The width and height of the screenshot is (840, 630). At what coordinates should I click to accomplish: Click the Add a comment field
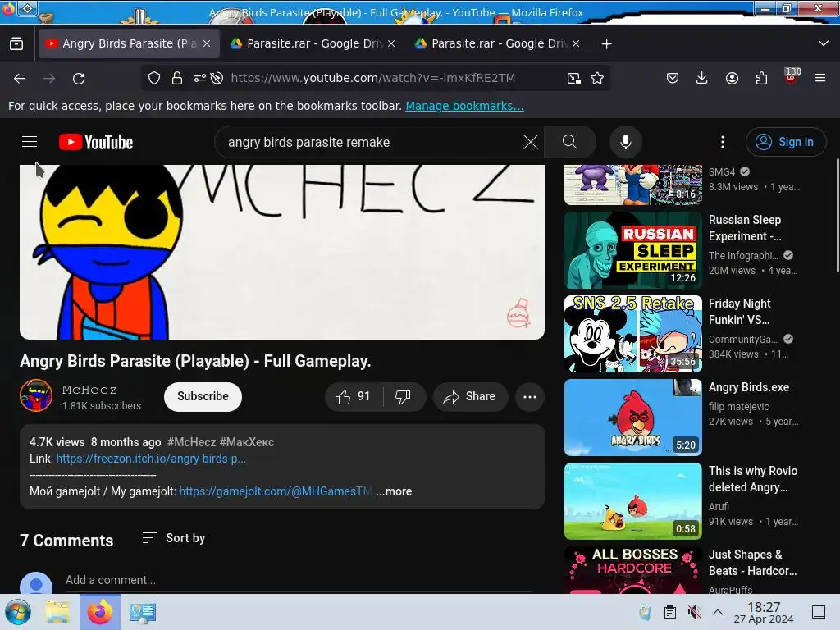(298, 580)
